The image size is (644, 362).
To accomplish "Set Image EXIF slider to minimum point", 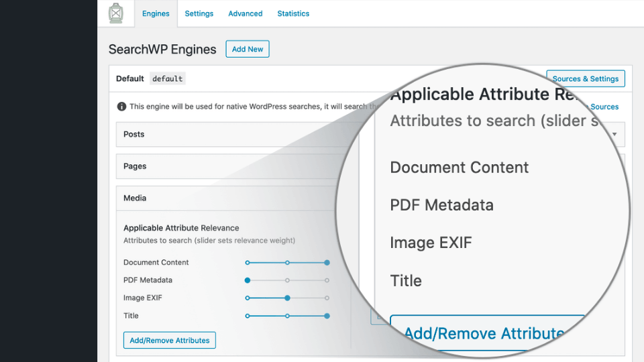I will pyautogui.click(x=248, y=298).
